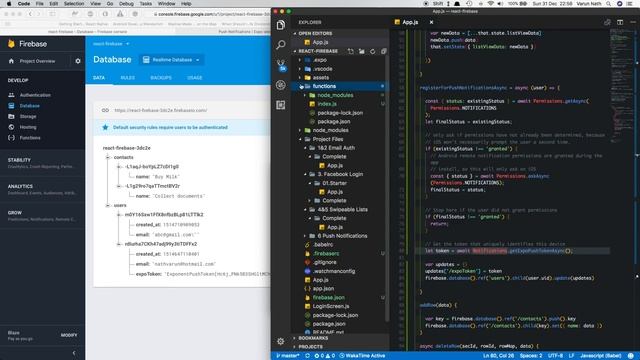The image size is (640, 360).
Task: Open index.js in functions folder
Action: (327, 104)
